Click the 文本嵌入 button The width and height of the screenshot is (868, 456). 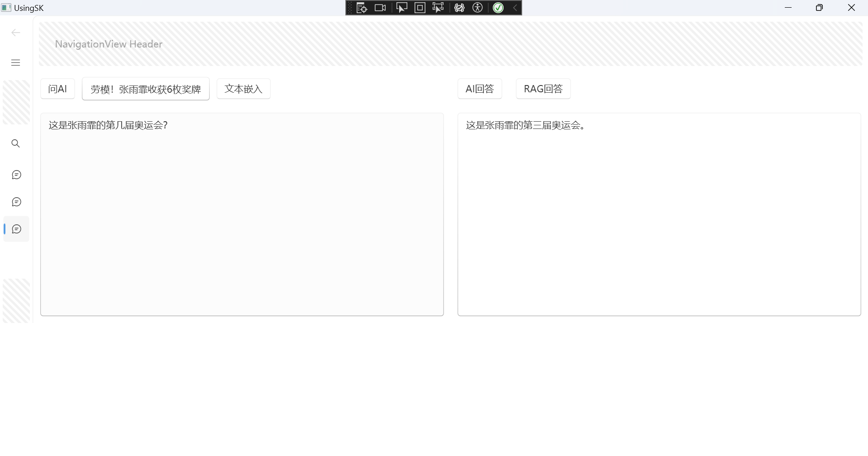point(243,89)
